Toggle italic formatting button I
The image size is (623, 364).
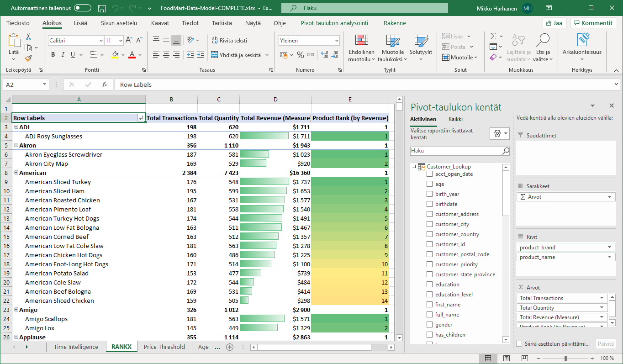pyautogui.click(x=63, y=55)
